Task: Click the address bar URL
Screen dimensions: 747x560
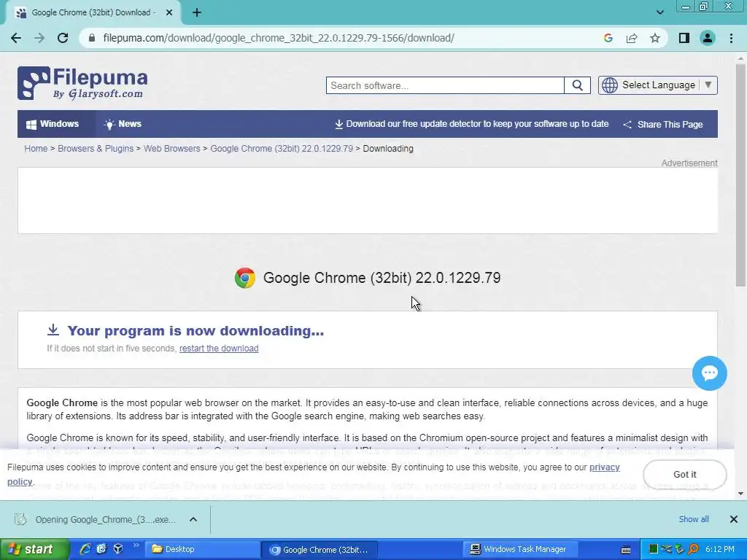Action: pos(279,38)
